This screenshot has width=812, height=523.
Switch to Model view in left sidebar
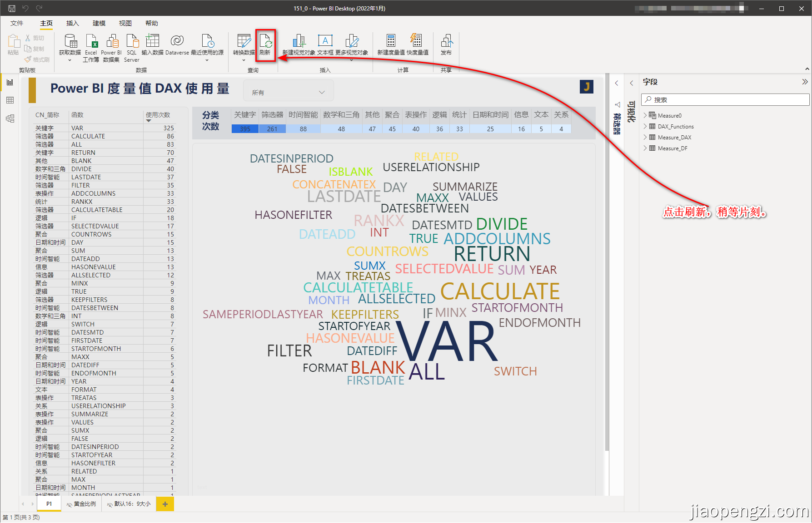tap(10, 118)
